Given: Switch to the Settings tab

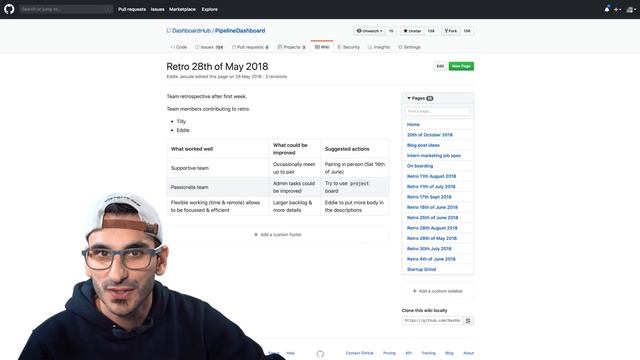Looking at the screenshot, I should 409,47.
